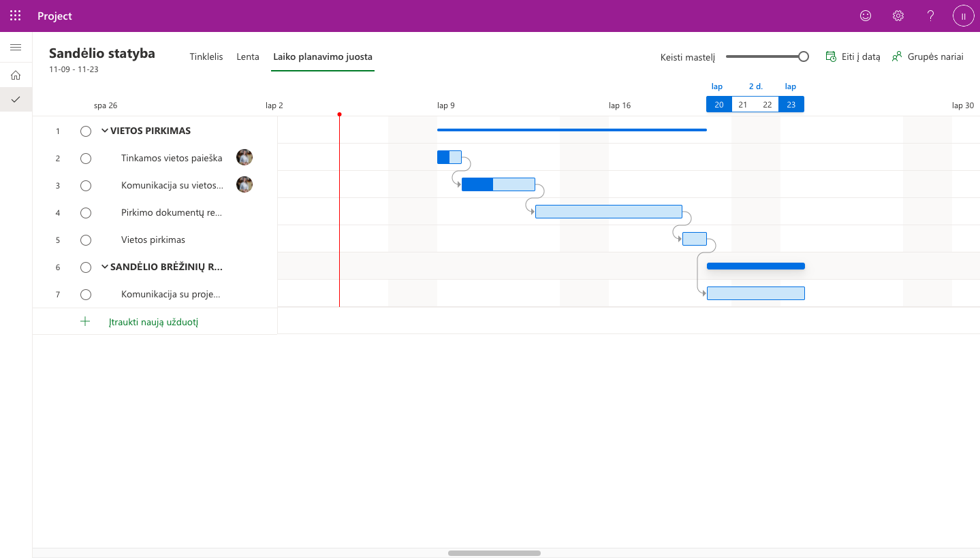Go to the Home icon in sidebar
980x558 pixels.
(16, 75)
